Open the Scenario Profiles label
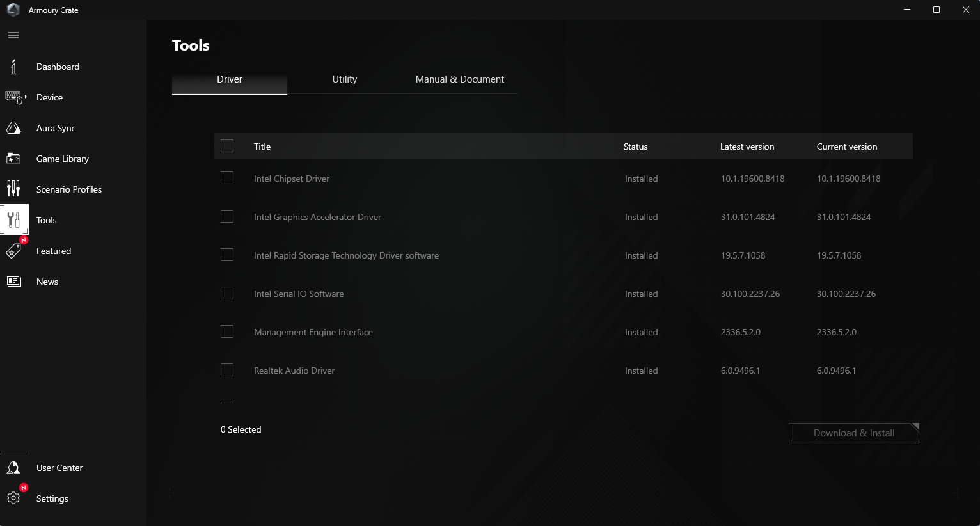 [69, 189]
